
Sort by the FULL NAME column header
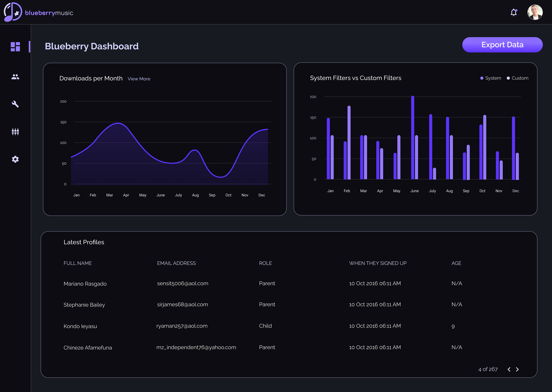[78, 263]
